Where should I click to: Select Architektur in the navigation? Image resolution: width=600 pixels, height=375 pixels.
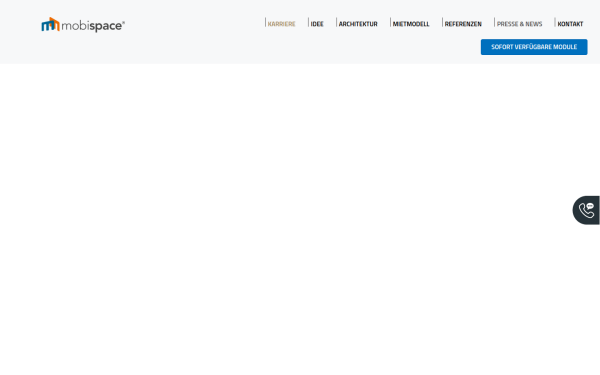tap(358, 24)
